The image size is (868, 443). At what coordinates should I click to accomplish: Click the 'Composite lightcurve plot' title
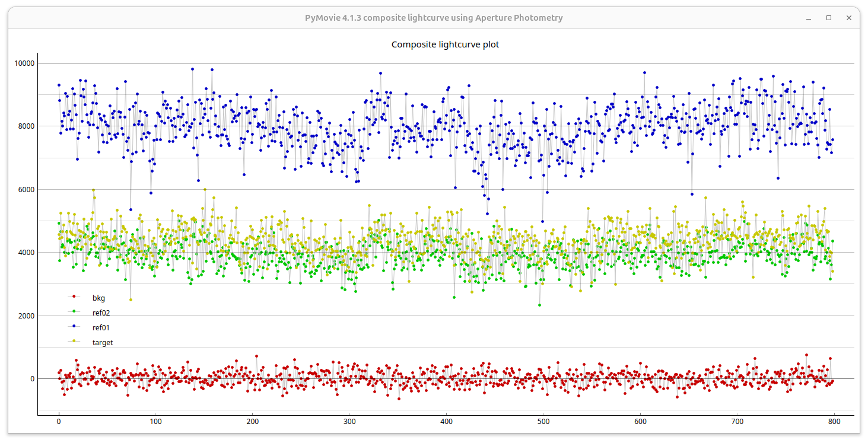click(x=445, y=44)
